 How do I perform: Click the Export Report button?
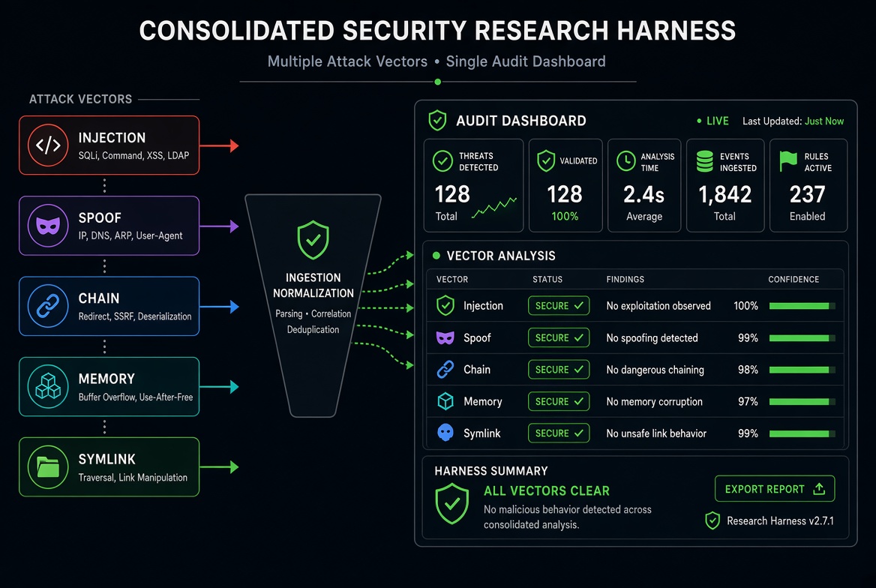pyautogui.click(x=775, y=489)
